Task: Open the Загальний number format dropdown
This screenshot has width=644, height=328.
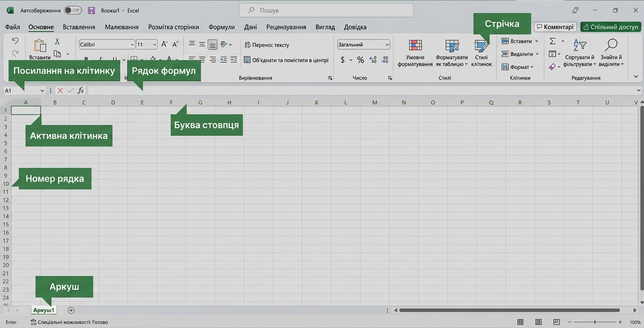Action: tap(387, 45)
